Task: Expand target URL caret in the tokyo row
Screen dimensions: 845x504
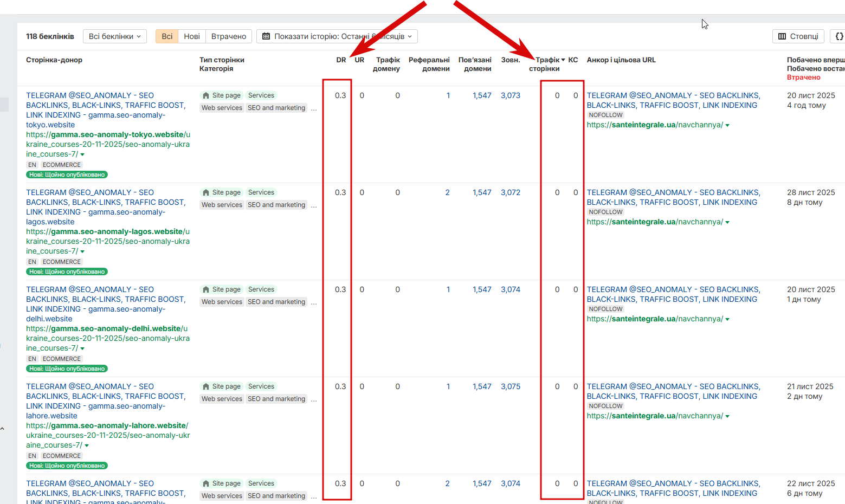Action: (727, 125)
